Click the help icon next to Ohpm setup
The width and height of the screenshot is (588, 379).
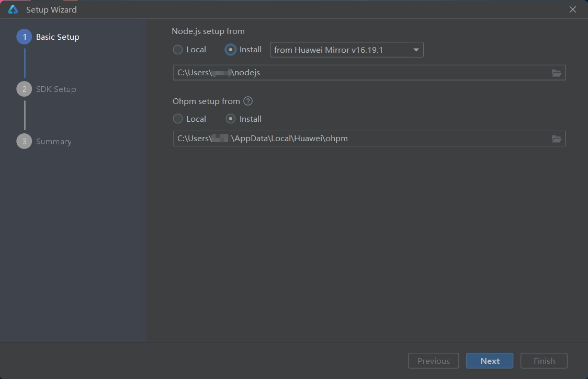248,101
